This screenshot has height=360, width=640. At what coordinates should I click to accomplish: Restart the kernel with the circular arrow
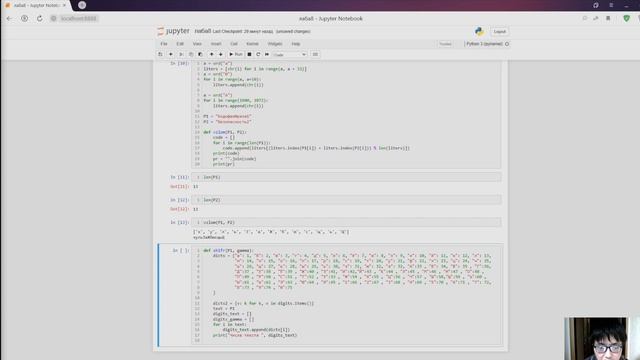[x=258, y=54]
